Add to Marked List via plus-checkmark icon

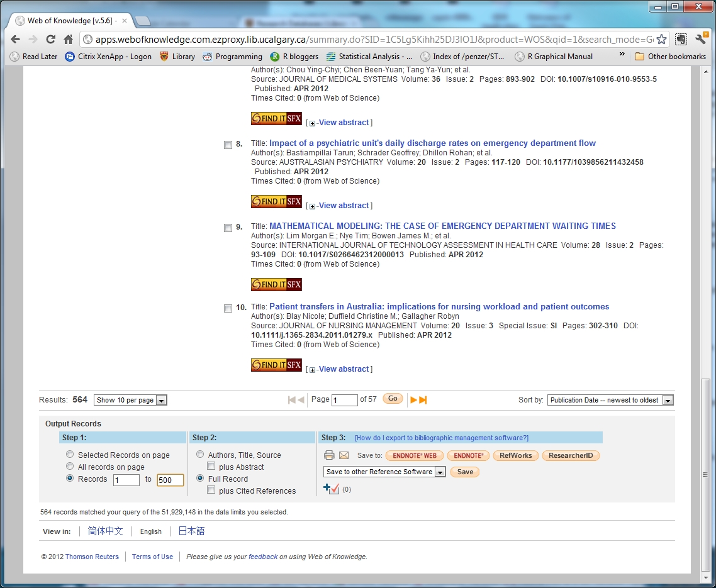coord(331,489)
